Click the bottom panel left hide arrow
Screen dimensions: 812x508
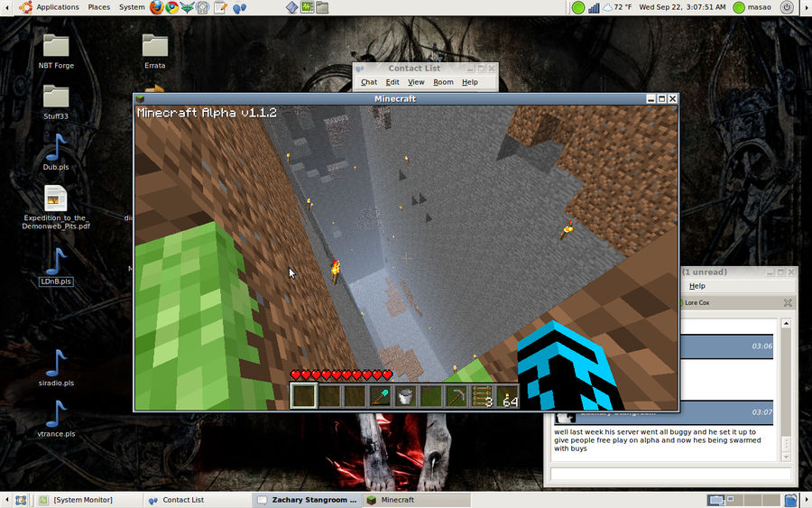(6, 500)
